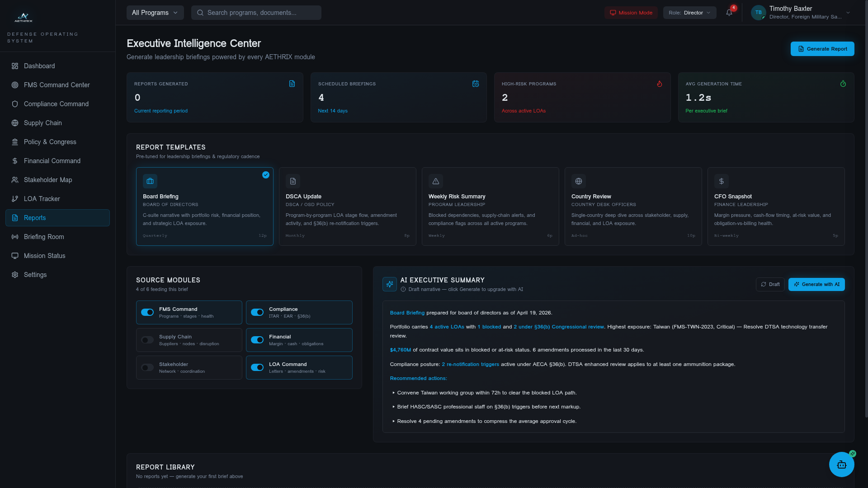Image resolution: width=868 pixels, height=488 pixels.
Task: Click AI Executive Summary sparkle icon
Action: coord(390,284)
